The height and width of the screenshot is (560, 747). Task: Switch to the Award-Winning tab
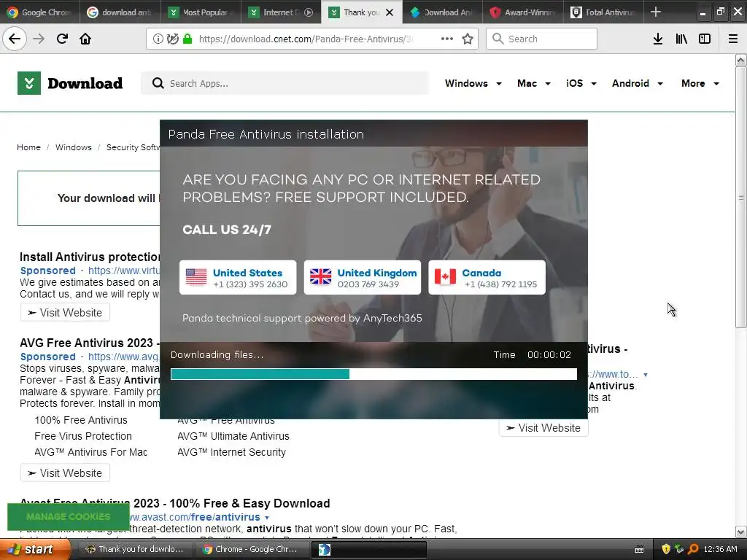(522, 12)
